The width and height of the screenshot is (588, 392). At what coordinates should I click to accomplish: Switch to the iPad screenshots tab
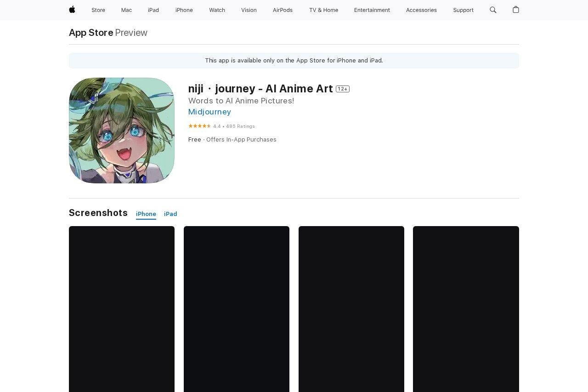(x=170, y=214)
